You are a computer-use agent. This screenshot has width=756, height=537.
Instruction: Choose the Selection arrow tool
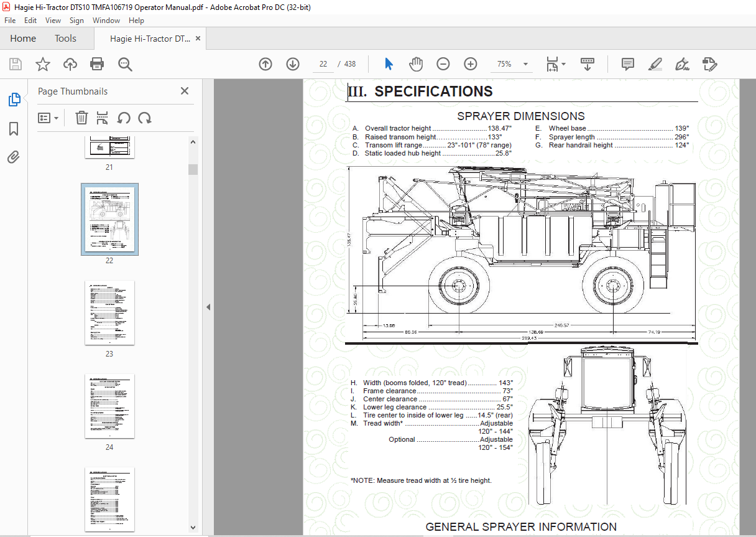389,64
